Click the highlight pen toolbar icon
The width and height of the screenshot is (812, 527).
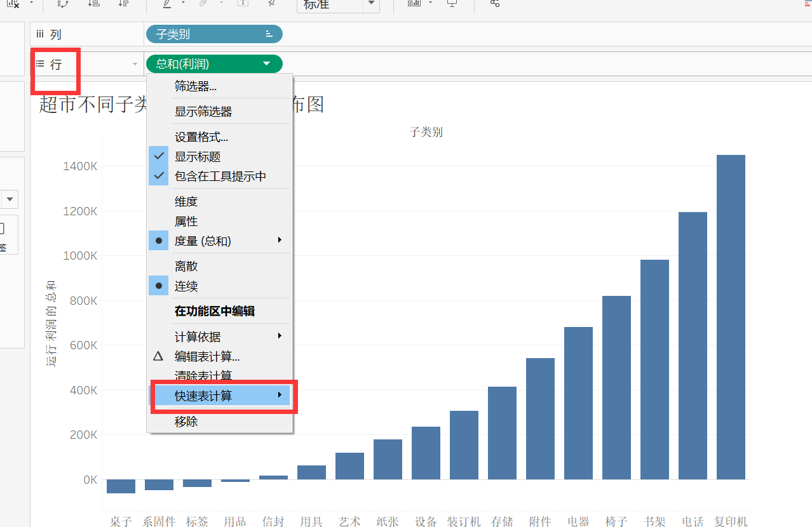click(x=167, y=3)
